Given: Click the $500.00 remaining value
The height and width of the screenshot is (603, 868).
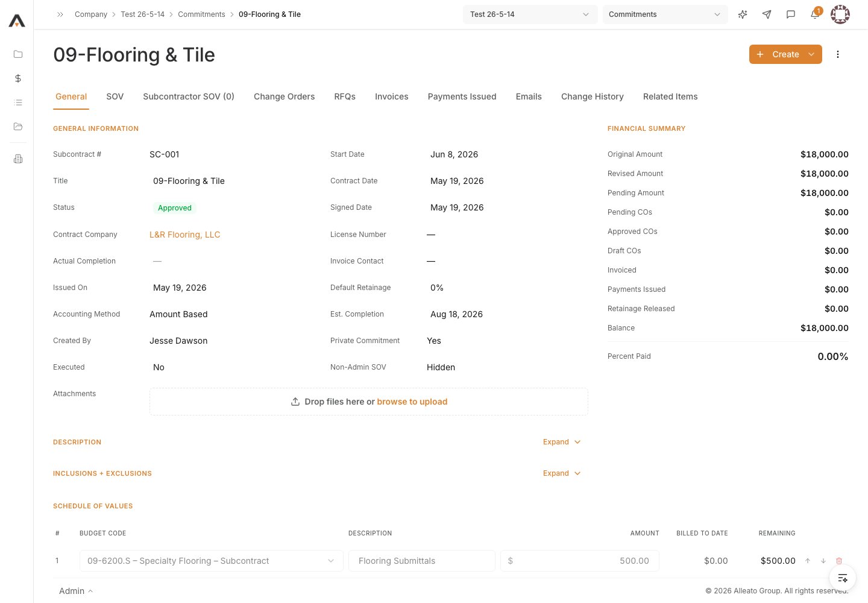Looking at the screenshot, I should (778, 561).
